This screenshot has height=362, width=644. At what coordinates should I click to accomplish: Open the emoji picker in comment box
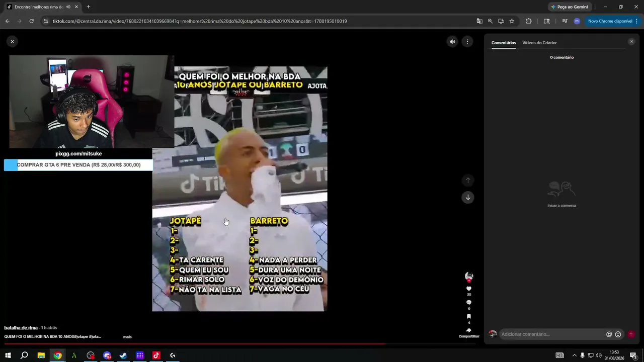[618, 334]
